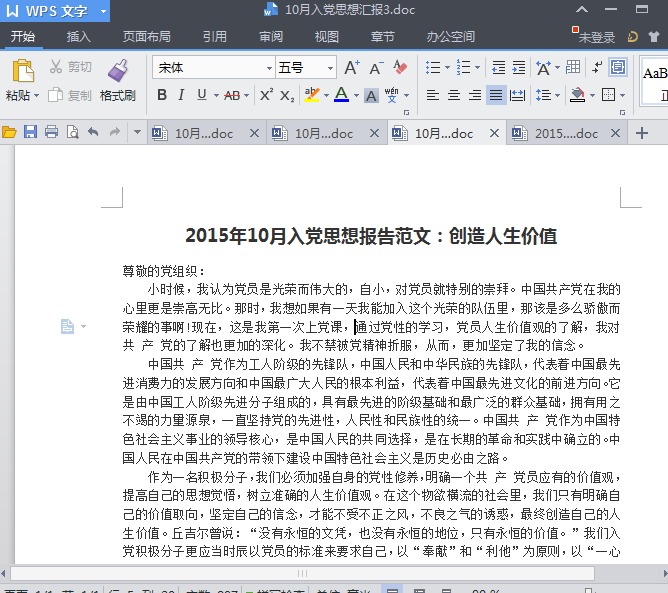The image size is (668, 593).
Task: Toggle Italic formatting
Action: 181,95
